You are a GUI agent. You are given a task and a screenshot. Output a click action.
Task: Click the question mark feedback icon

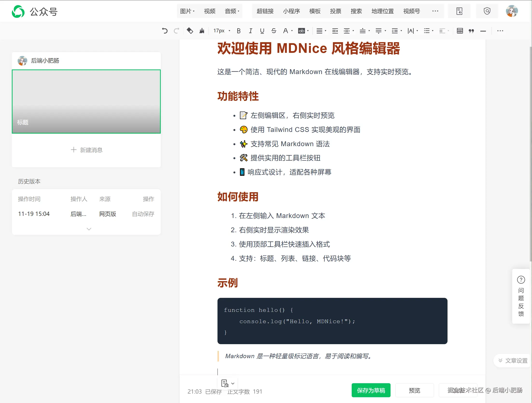(x=521, y=280)
